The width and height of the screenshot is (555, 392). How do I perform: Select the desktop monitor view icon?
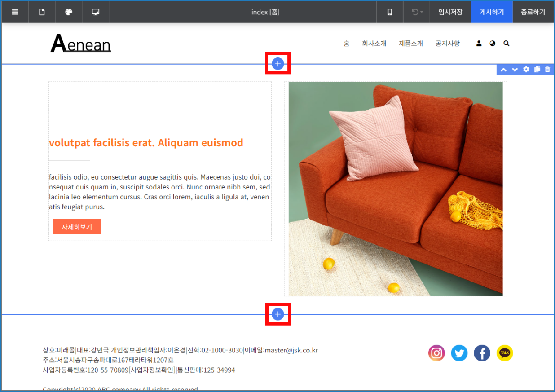pyautogui.click(x=96, y=12)
